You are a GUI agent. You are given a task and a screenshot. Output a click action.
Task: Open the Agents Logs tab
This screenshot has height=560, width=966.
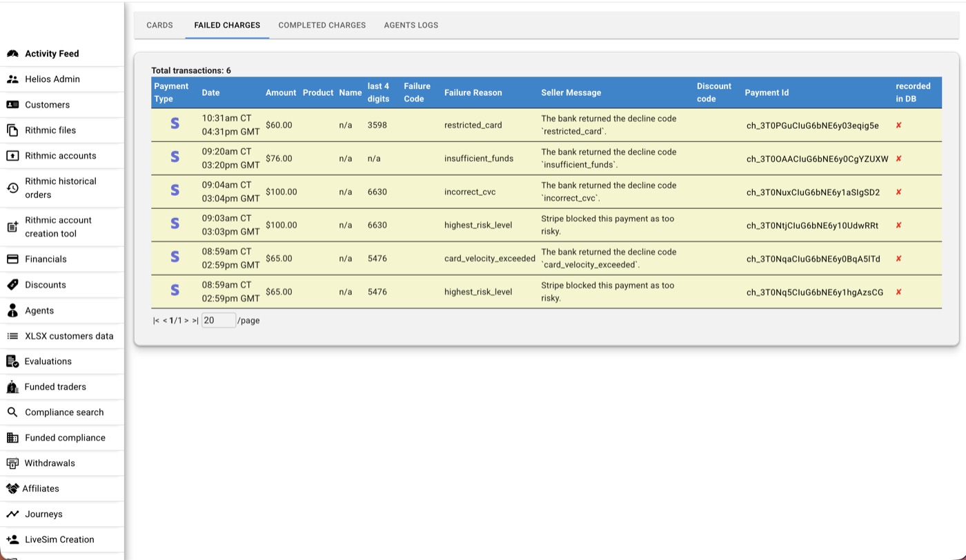411,25
